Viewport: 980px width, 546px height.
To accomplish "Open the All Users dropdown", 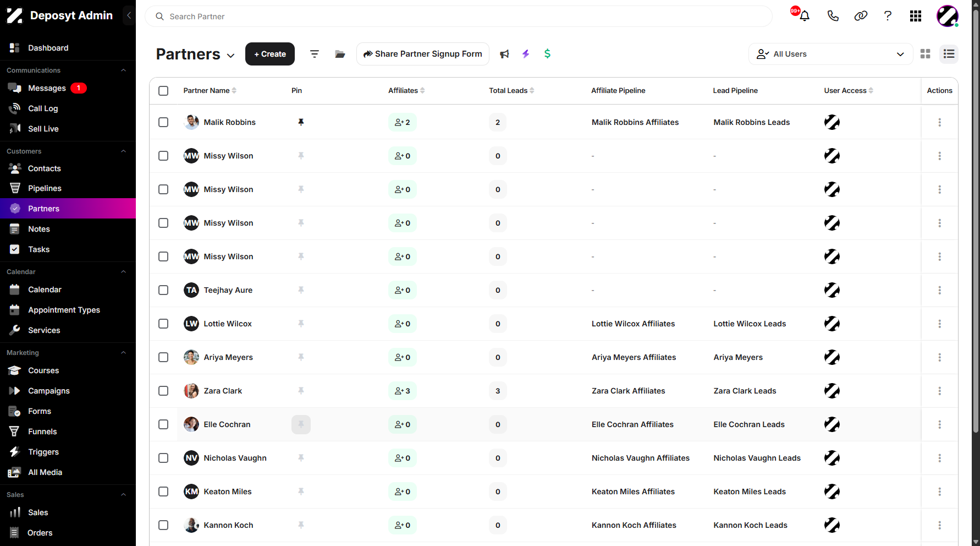I will [x=830, y=54].
